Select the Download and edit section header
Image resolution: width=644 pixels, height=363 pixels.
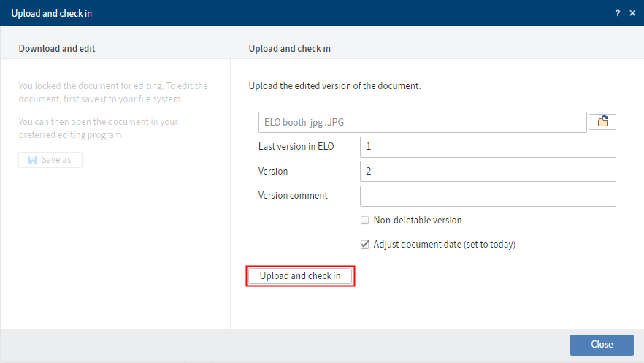(57, 49)
